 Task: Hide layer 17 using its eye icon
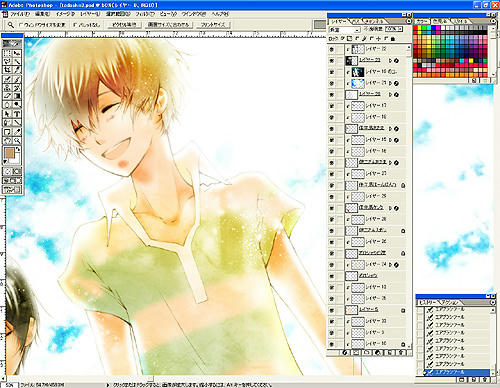click(332, 106)
